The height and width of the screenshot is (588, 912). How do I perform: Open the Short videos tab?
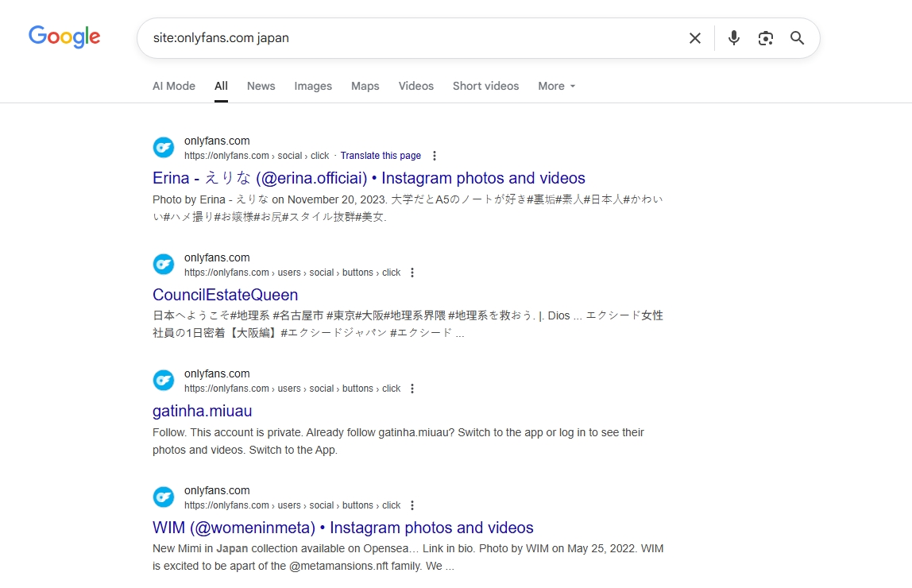[x=485, y=86]
